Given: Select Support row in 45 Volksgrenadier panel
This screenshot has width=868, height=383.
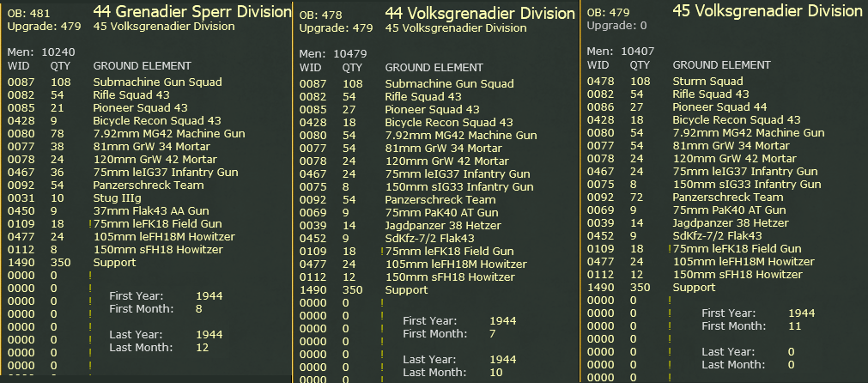Looking at the screenshot, I should tap(694, 287).
